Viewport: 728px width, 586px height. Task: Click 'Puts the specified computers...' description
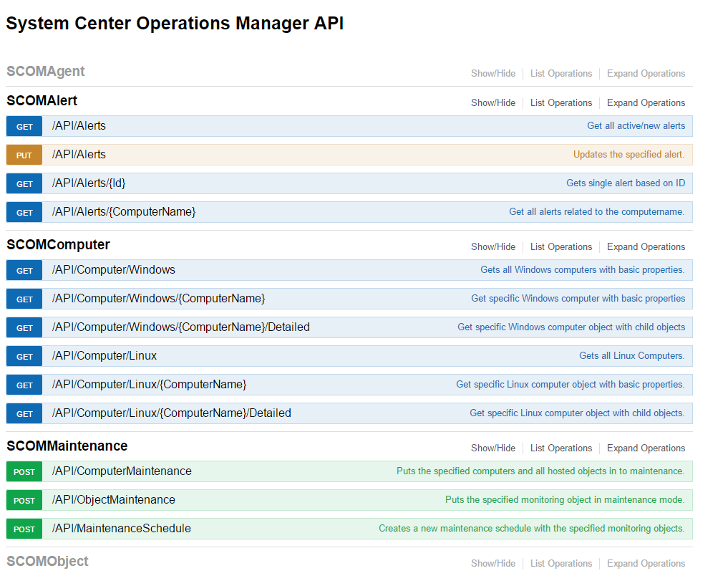(x=540, y=471)
